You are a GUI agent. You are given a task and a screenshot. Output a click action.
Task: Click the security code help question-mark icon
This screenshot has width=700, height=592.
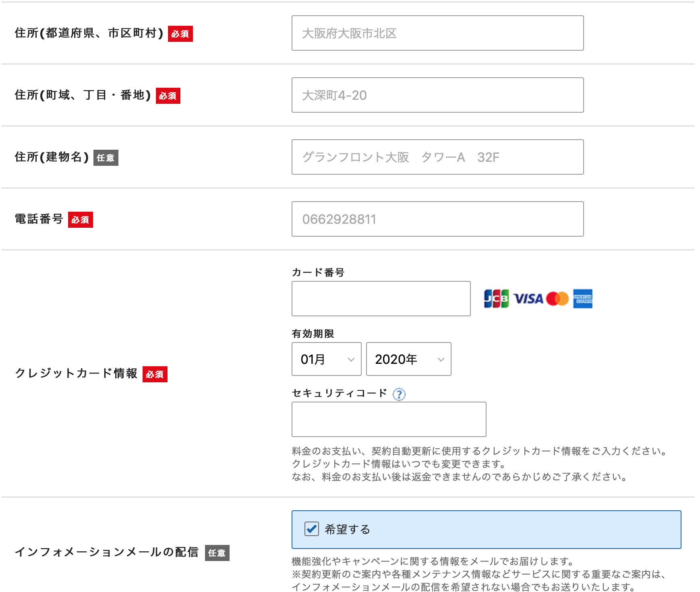pos(399,394)
